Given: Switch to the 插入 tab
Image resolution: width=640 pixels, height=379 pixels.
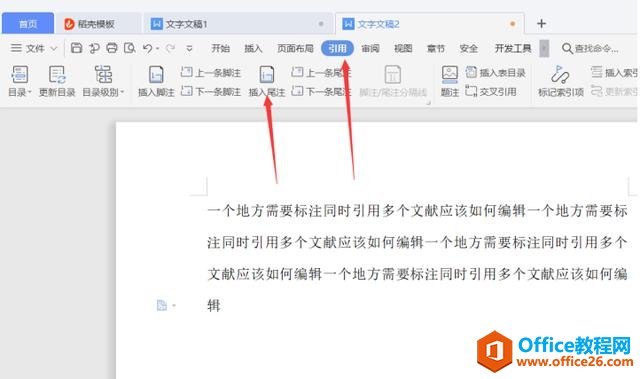Looking at the screenshot, I should click(253, 49).
